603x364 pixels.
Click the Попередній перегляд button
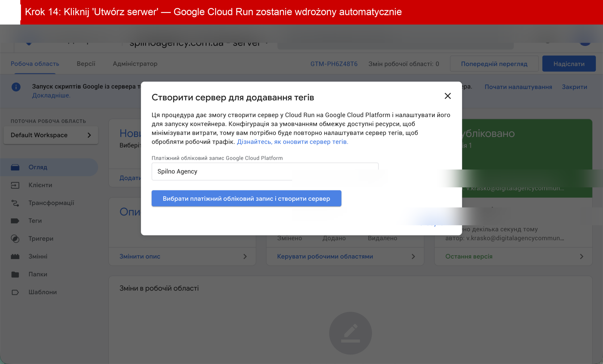(494, 64)
